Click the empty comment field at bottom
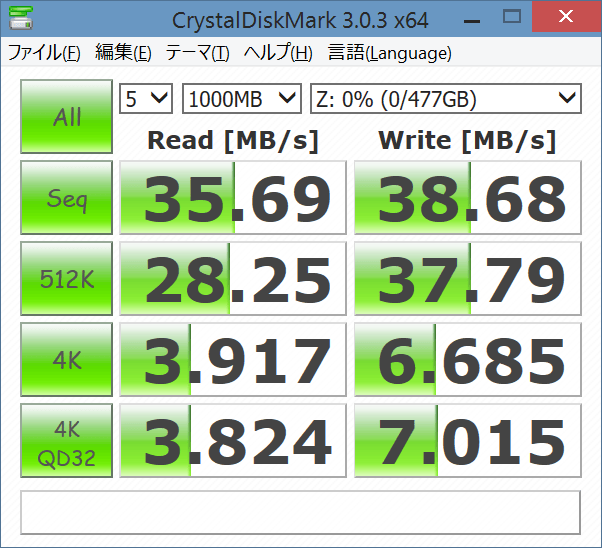 [300, 512]
